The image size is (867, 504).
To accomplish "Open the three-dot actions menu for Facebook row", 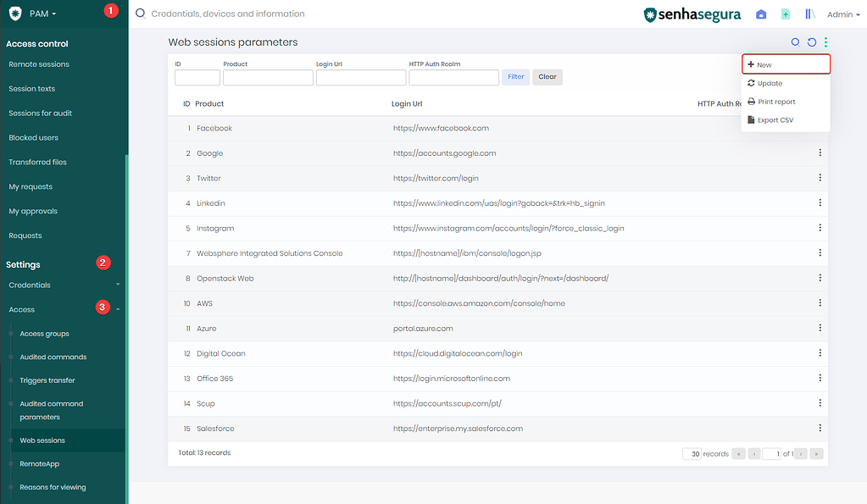I will point(820,128).
